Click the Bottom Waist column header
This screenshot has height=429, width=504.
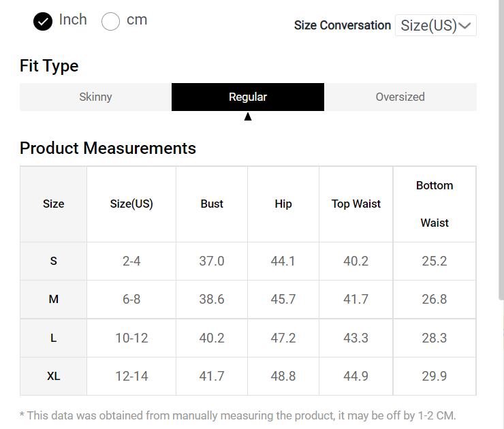[435, 204]
